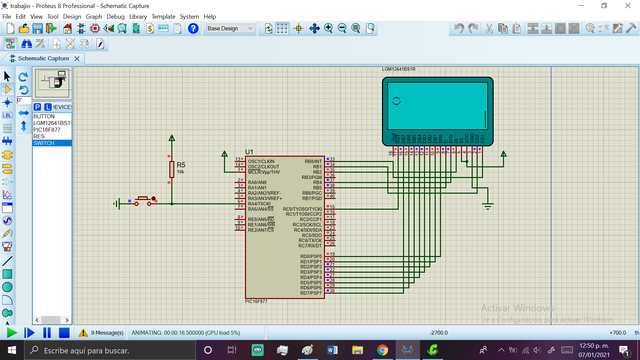Viewport: 640px width, 360px height.
Task: Click the New Project icon
Action: [x=10, y=29]
